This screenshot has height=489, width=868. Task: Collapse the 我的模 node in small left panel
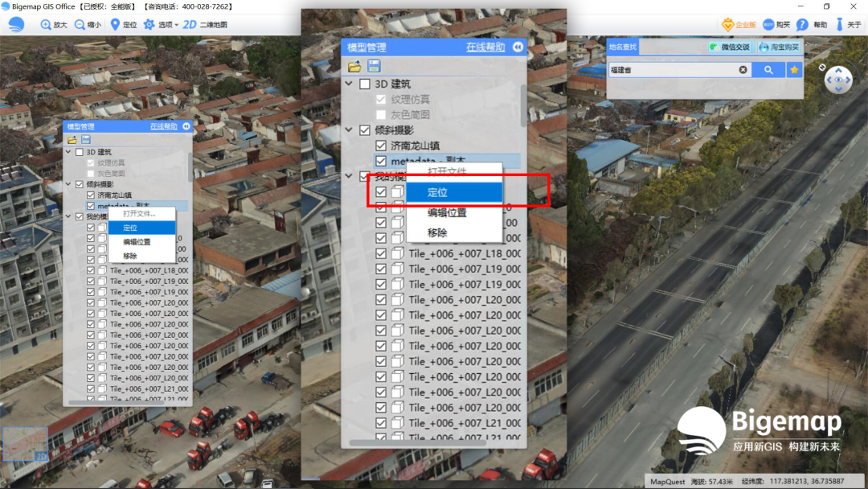coord(68,216)
